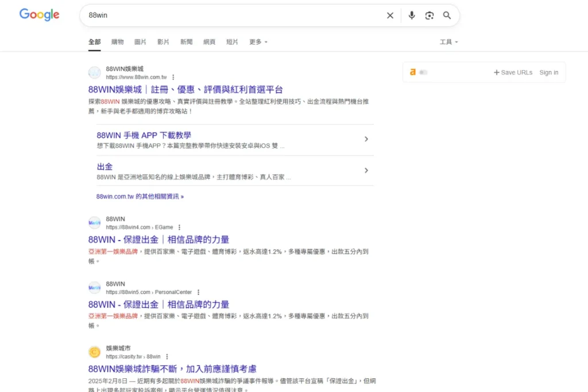Screen dimensions: 588x392
Task: Open Google Lens camera search
Action: (x=430, y=15)
